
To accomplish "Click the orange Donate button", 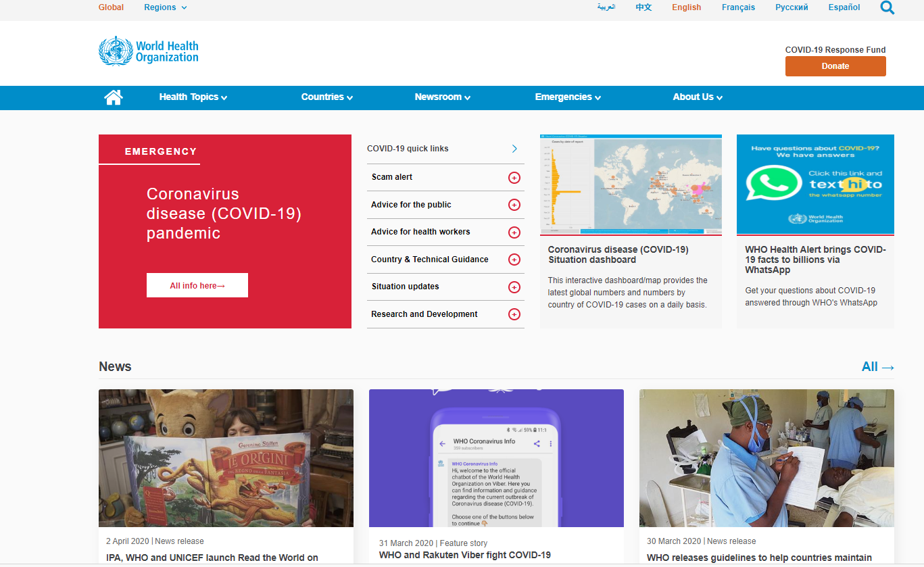I will tap(835, 66).
